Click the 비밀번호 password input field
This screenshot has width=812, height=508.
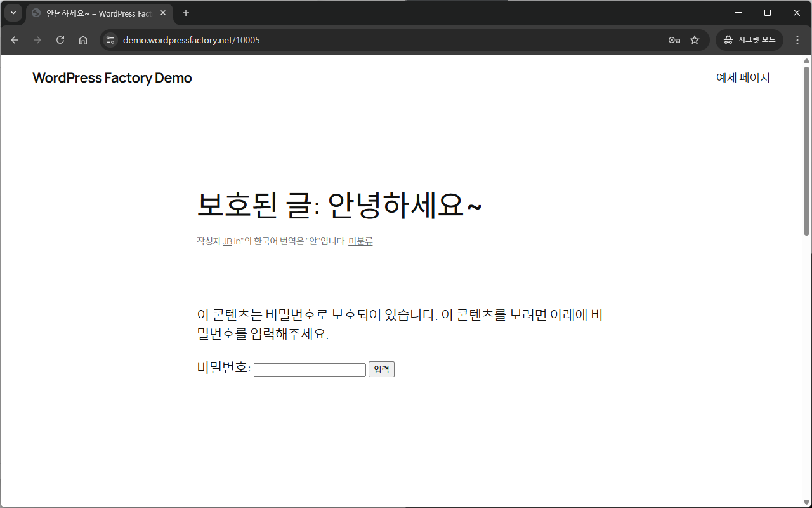point(310,370)
